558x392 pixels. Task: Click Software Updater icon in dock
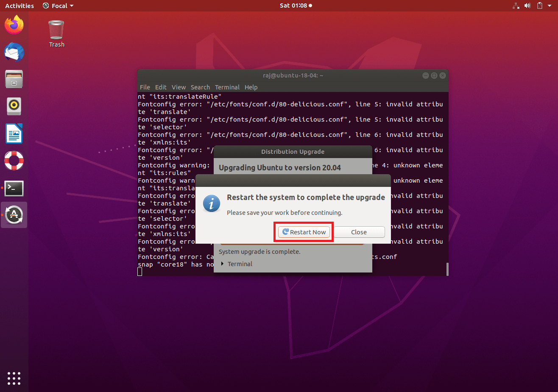coord(14,215)
